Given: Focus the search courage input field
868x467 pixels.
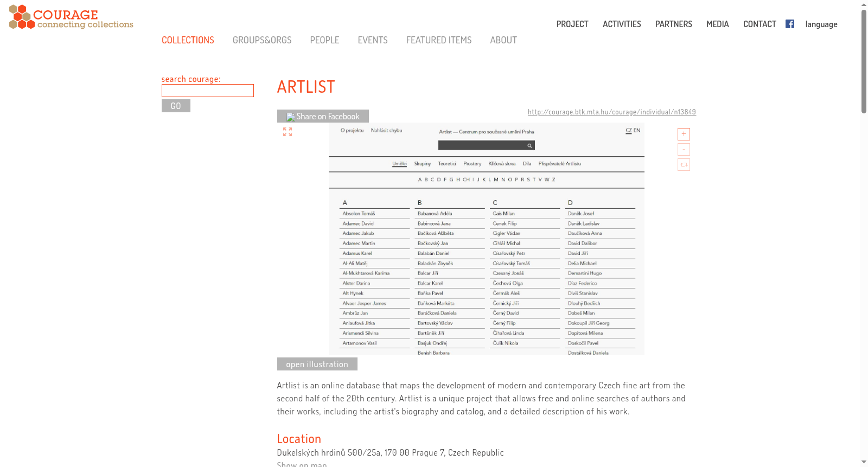Looking at the screenshot, I should 208,91.
